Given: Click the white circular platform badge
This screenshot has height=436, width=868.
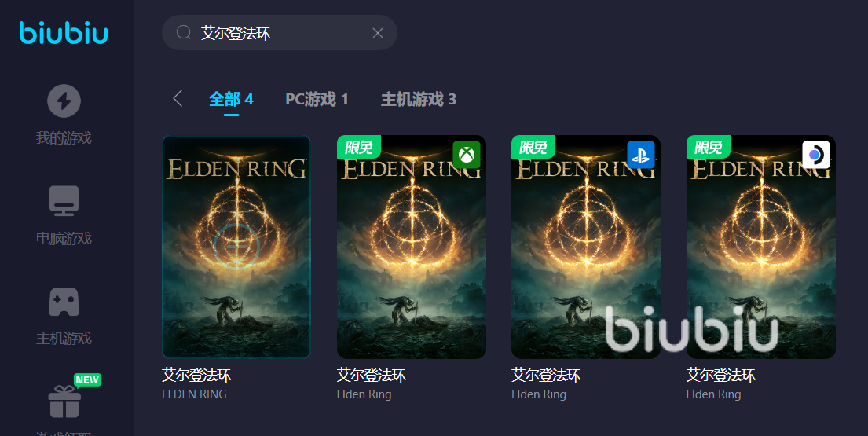Looking at the screenshot, I should click(x=815, y=155).
